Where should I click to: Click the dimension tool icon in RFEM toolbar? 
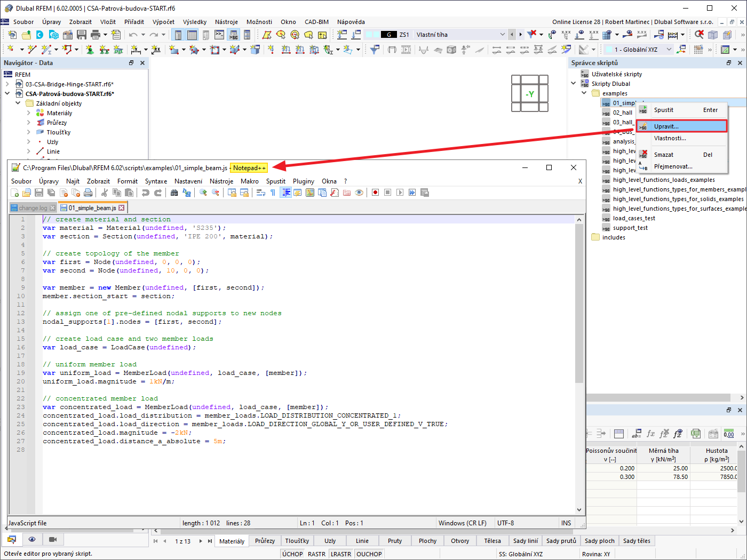pyautogui.click(x=136, y=50)
